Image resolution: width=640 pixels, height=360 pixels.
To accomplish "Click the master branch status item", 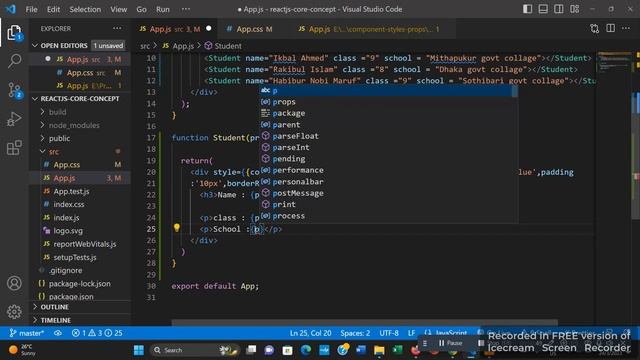I will coord(27,333).
